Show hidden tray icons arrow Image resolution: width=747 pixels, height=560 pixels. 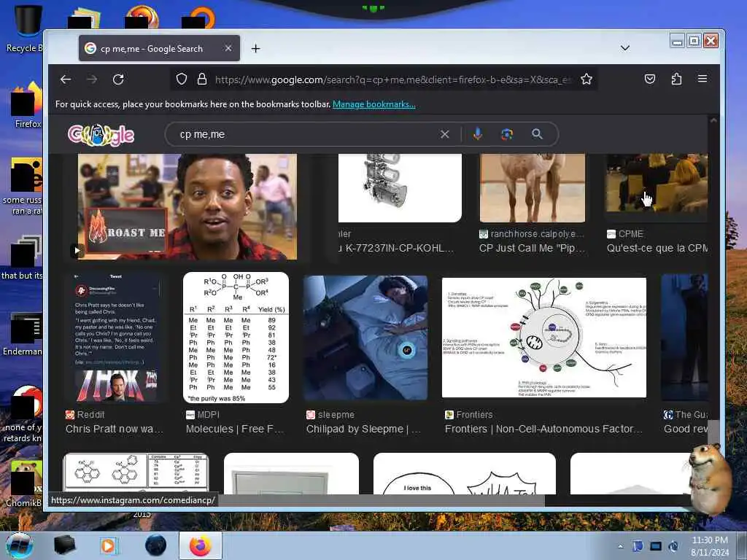(x=620, y=546)
